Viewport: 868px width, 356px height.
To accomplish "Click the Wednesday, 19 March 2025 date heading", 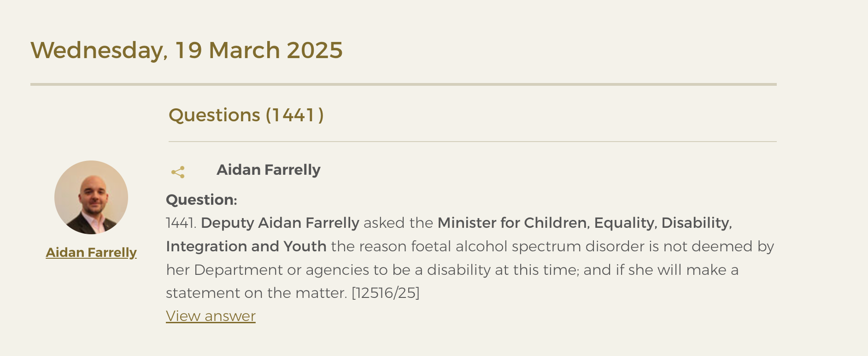I will (187, 50).
